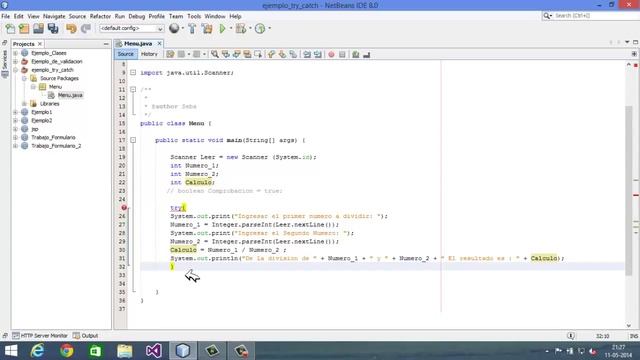Viewport: 640px width, 360px height.
Task: Click the Undo toolbar icon
Action: (x=71, y=29)
